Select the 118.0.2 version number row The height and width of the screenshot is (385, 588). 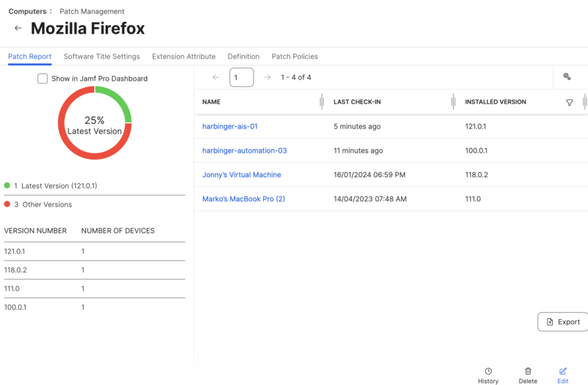tap(95, 270)
